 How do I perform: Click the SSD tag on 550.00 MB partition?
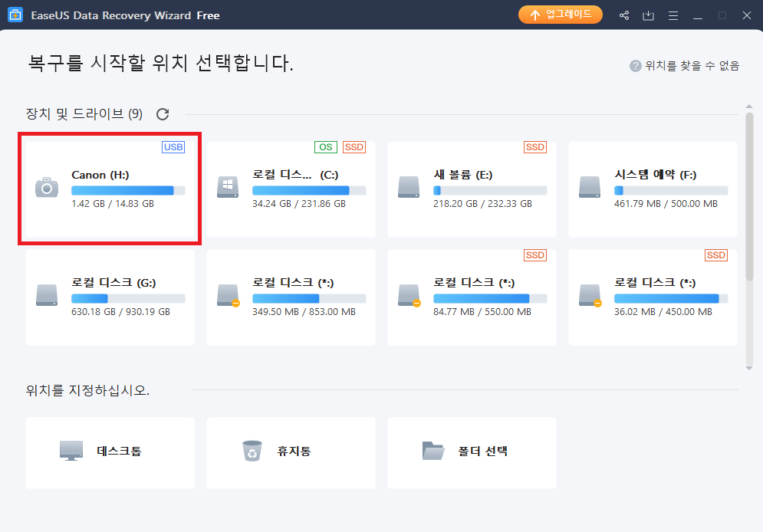535,255
